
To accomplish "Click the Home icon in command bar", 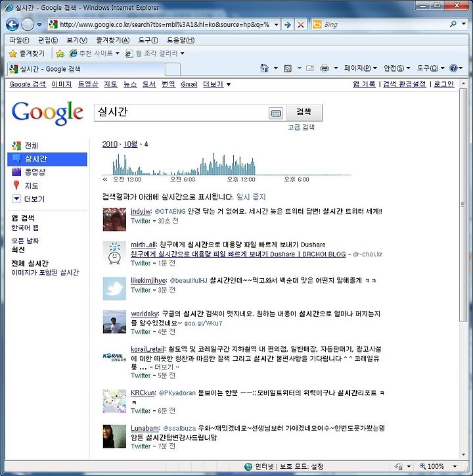I will 265,68.
